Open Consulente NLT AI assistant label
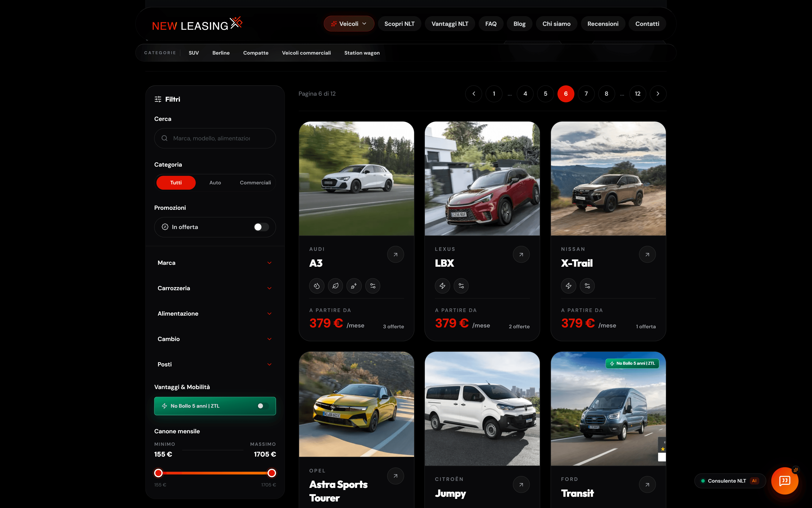 pos(730,481)
